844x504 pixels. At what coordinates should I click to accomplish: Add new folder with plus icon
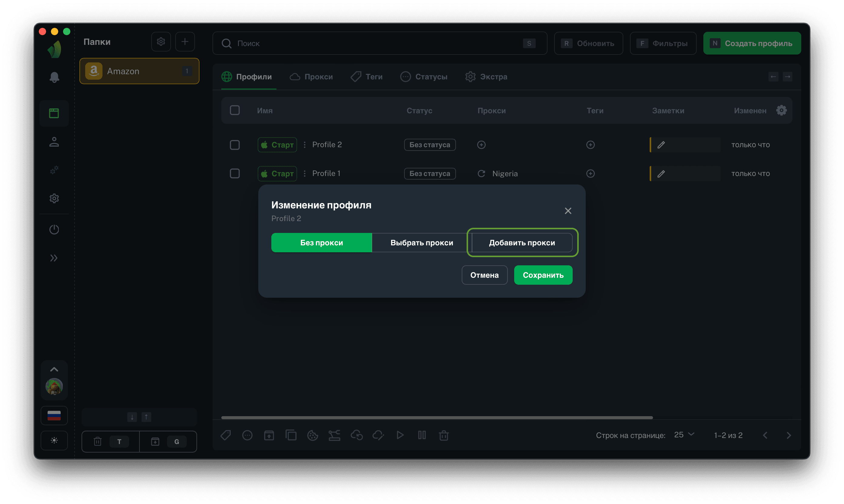coord(185,42)
